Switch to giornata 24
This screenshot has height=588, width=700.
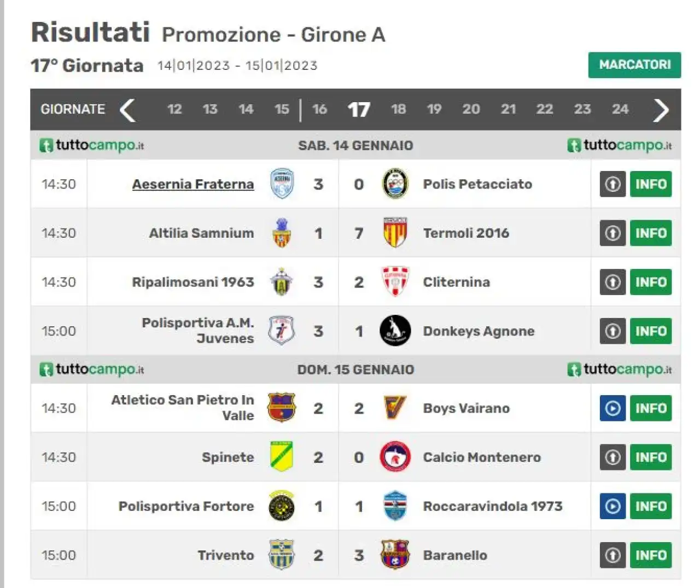(x=620, y=109)
